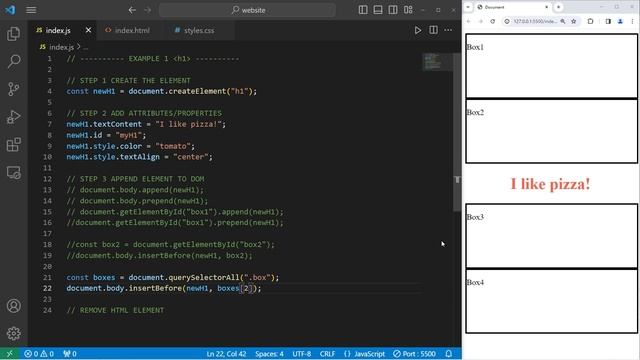Toggle the browser side panel
Screen dimensions: 640x360
(608, 21)
